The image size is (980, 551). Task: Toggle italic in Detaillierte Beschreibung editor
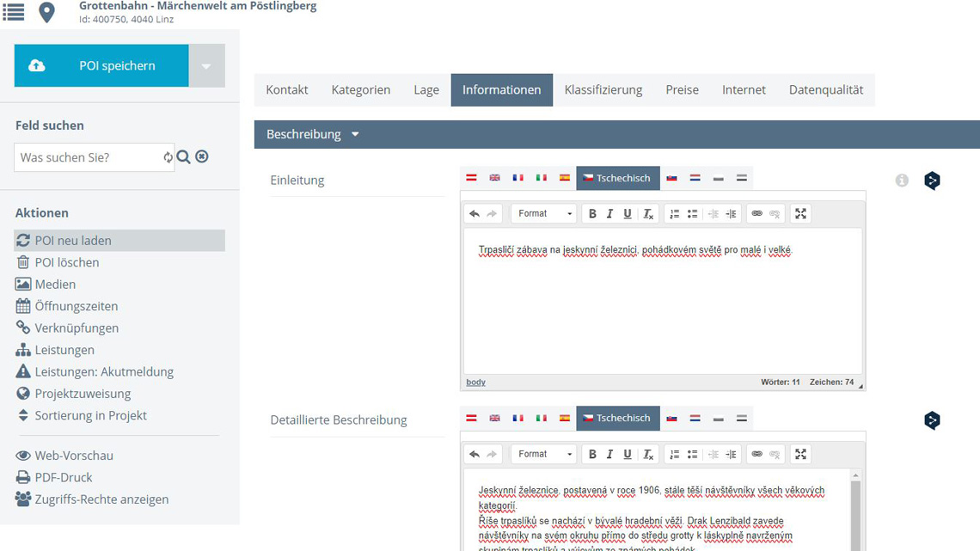[610, 454]
